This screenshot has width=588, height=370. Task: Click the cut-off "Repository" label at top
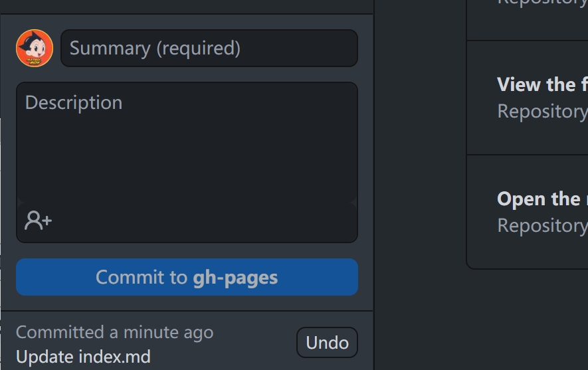point(541,3)
